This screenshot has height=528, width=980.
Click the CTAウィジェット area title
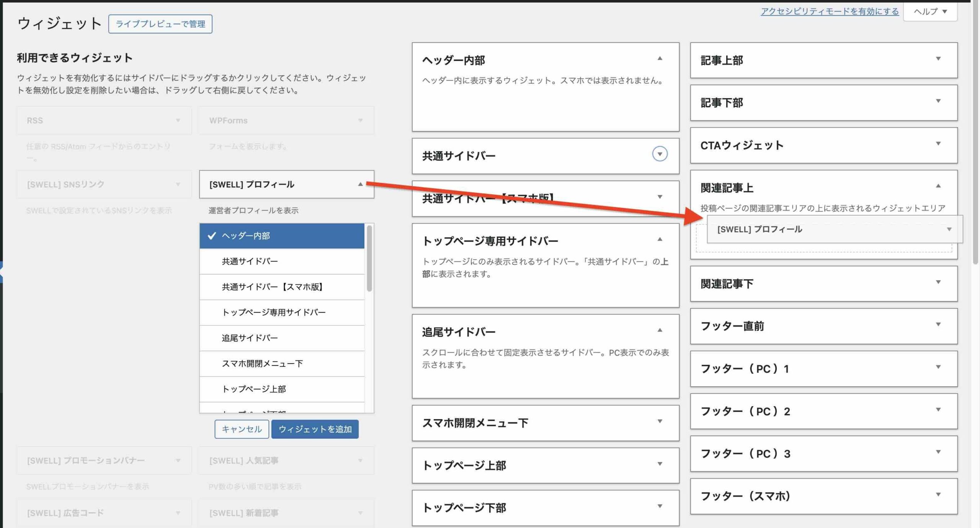(x=742, y=145)
